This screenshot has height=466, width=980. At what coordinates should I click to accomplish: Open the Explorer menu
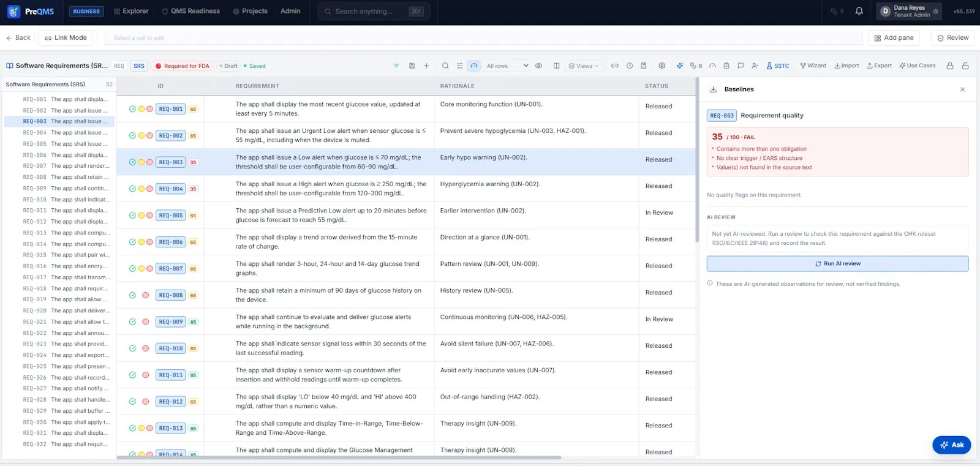(131, 11)
